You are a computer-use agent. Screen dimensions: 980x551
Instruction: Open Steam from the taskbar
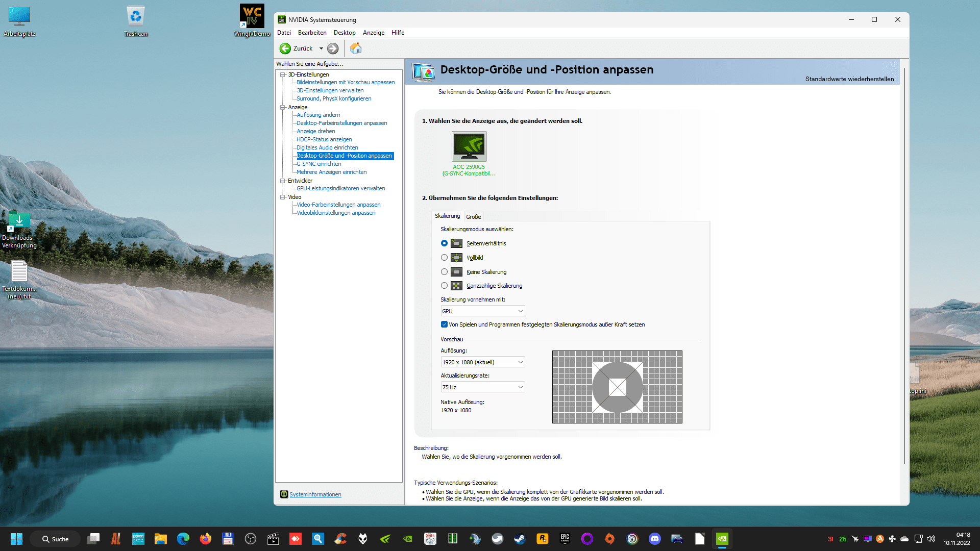[520, 539]
